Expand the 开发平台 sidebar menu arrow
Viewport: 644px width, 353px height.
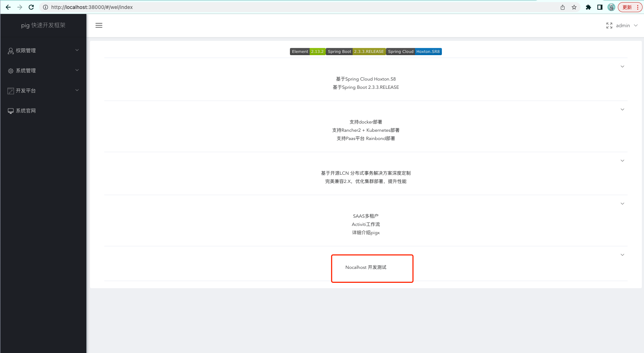[x=77, y=90]
